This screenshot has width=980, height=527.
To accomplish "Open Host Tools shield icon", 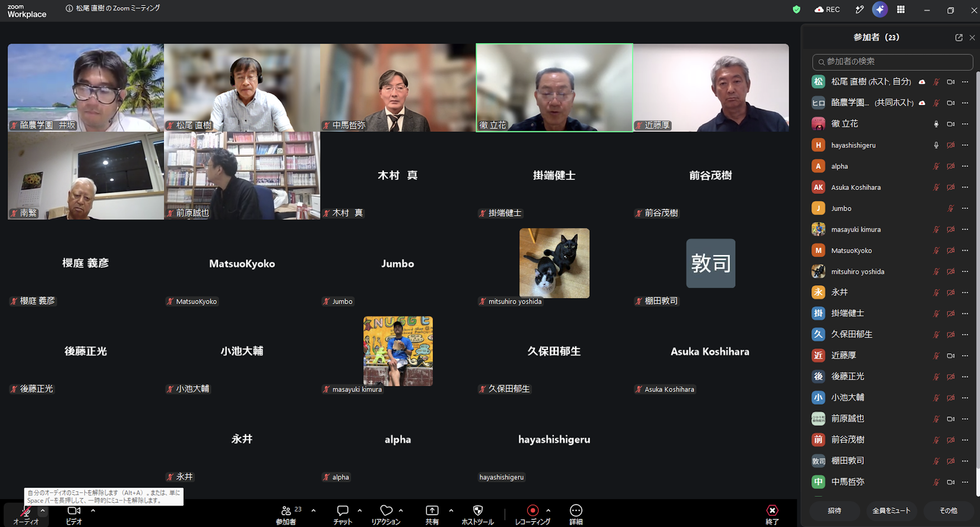I will coord(477,514).
